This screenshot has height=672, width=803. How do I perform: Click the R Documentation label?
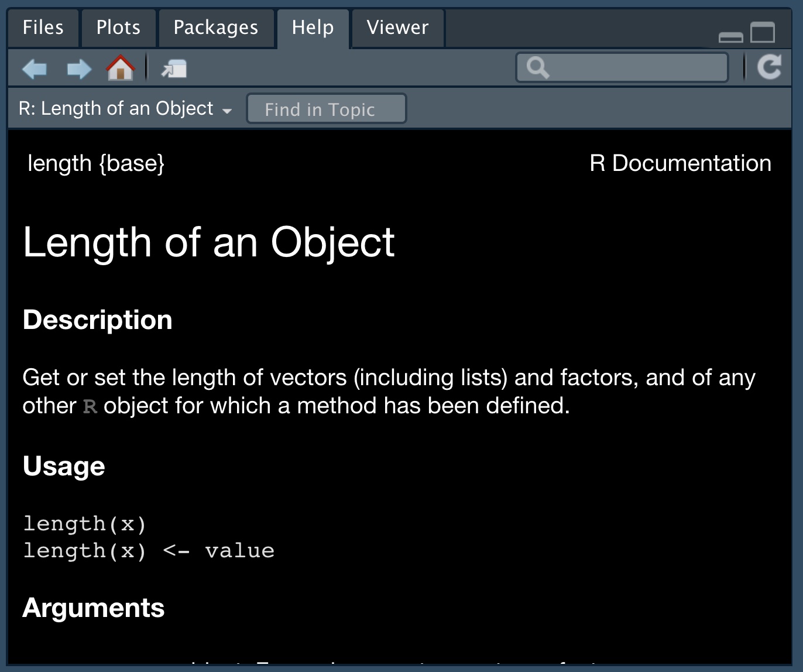(x=681, y=164)
